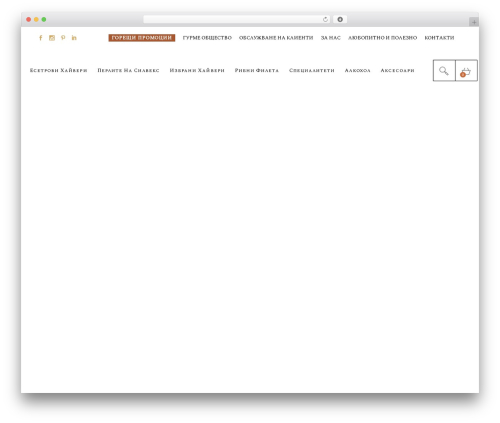Select Есетрови Хайвери menu item
The height and width of the screenshot is (423, 500).
click(59, 70)
